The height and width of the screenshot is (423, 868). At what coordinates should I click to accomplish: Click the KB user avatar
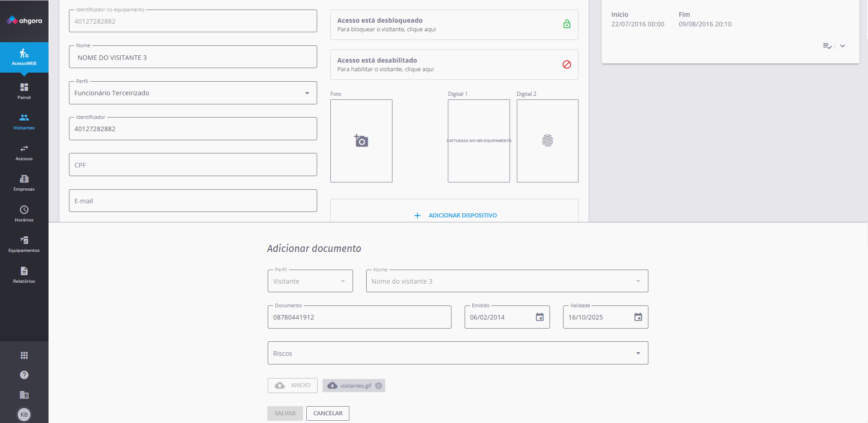click(24, 414)
